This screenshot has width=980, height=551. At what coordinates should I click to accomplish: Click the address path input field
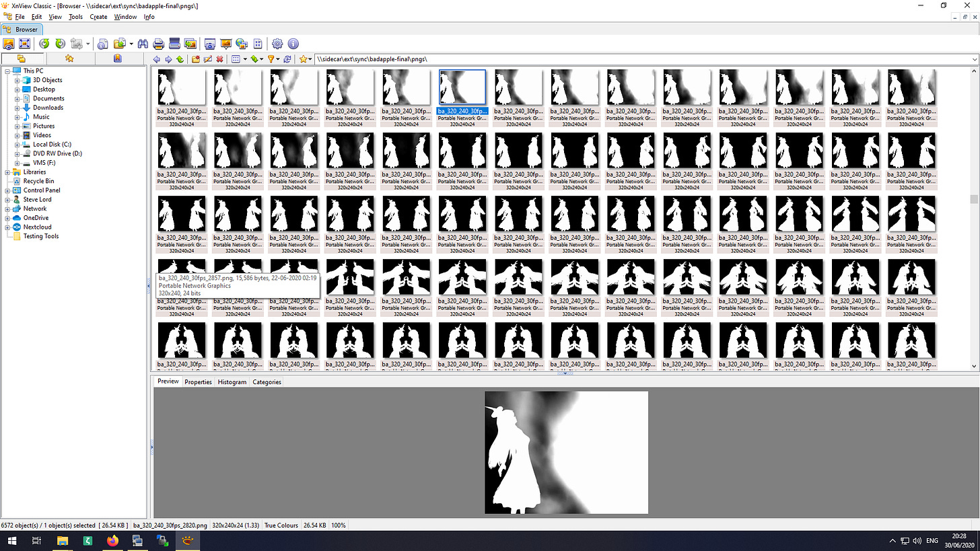(x=643, y=59)
